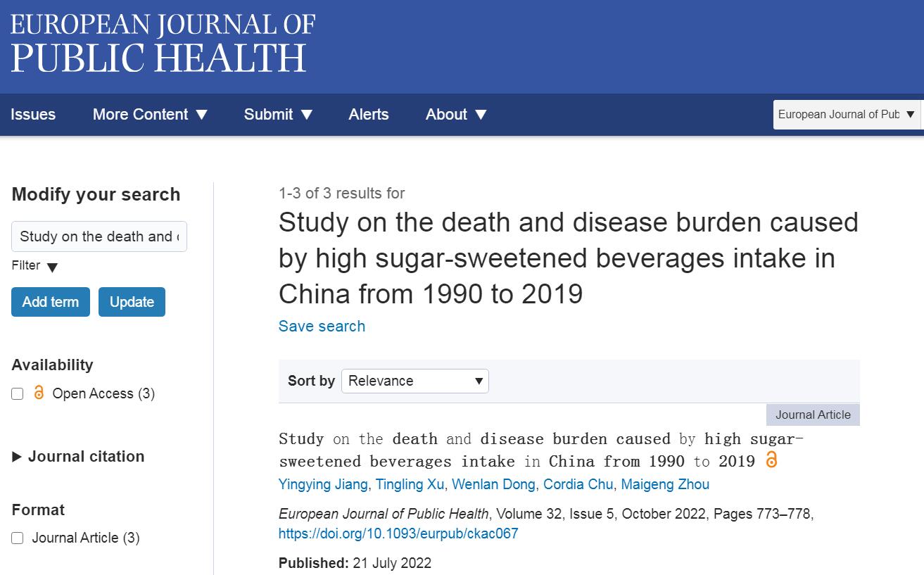The image size is (924, 575).
Task: Open the journal scope selector dropdown
Action: click(847, 115)
